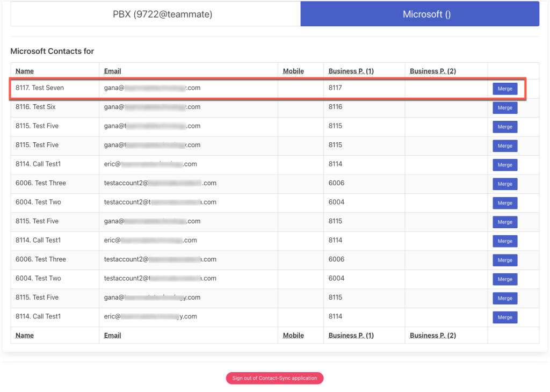The height and width of the screenshot is (392, 550).
Task: Select the 8117. Test Seven name cell
Action: [x=40, y=88]
